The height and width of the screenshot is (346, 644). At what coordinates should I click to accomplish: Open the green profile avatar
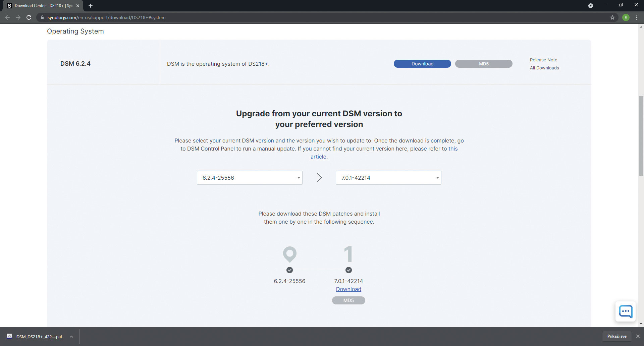tap(626, 17)
